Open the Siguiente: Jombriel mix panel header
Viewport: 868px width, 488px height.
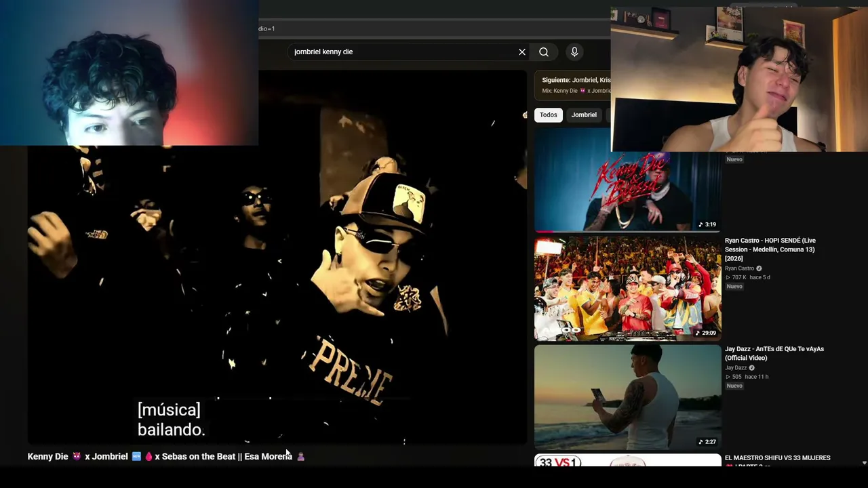tap(576, 80)
